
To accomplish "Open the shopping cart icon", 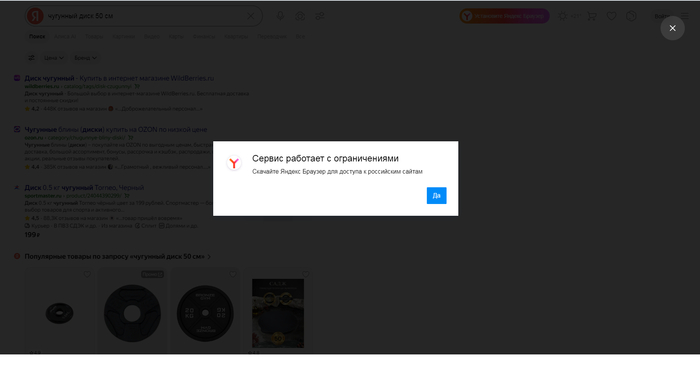I will tap(592, 16).
